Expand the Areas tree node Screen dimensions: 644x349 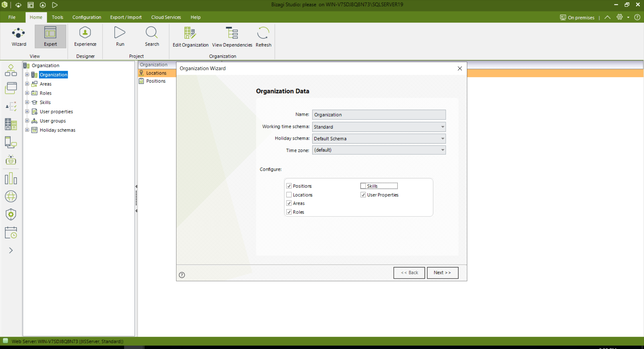click(27, 84)
